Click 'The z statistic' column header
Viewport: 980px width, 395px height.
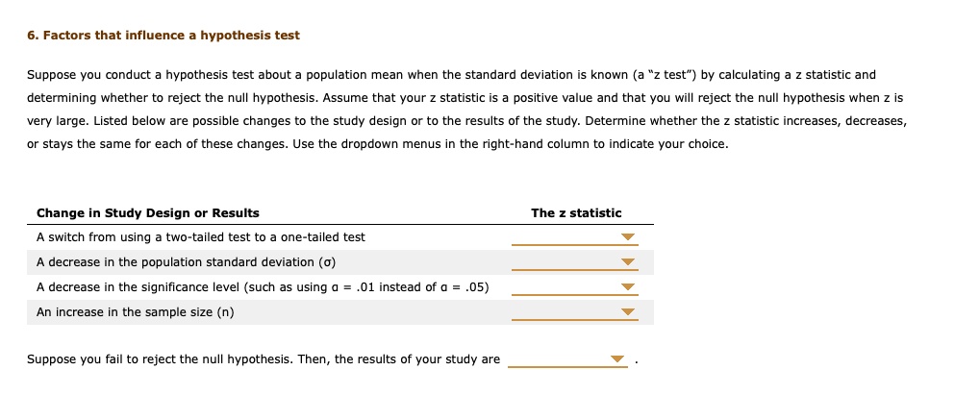(576, 212)
